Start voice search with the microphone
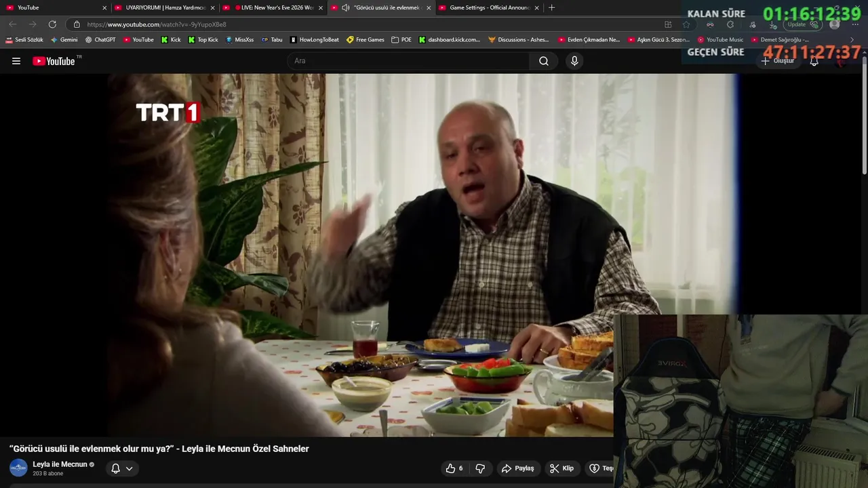Image resolution: width=868 pixels, height=488 pixels. coord(574,61)
